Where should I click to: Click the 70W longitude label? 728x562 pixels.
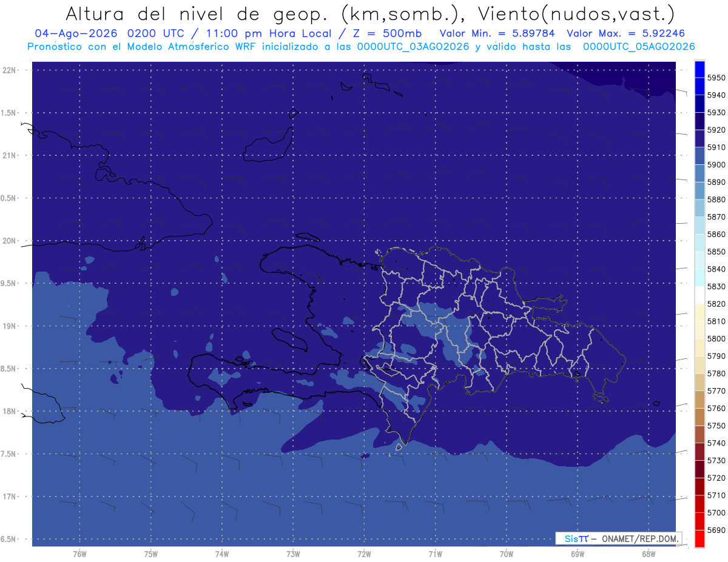click(507, 554)
